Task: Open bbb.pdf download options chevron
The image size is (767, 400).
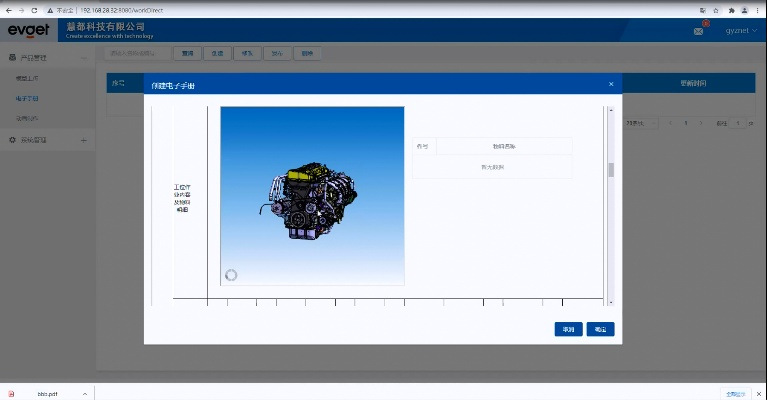Action: 85,394
